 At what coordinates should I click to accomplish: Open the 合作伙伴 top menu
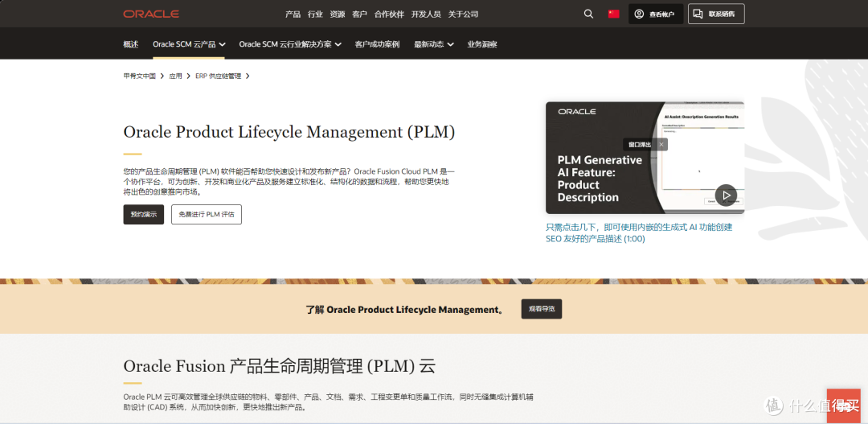389,14
